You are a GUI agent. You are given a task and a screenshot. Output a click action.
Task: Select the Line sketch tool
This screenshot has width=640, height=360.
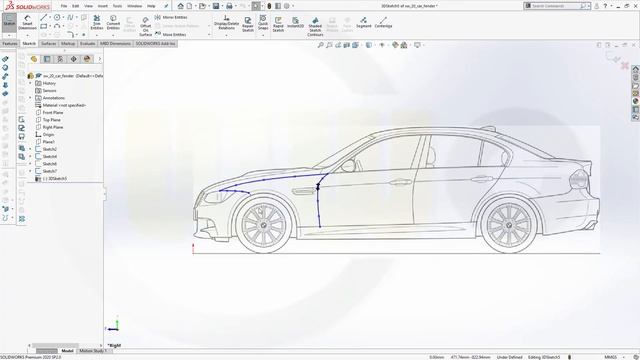(x=44, y=18)
